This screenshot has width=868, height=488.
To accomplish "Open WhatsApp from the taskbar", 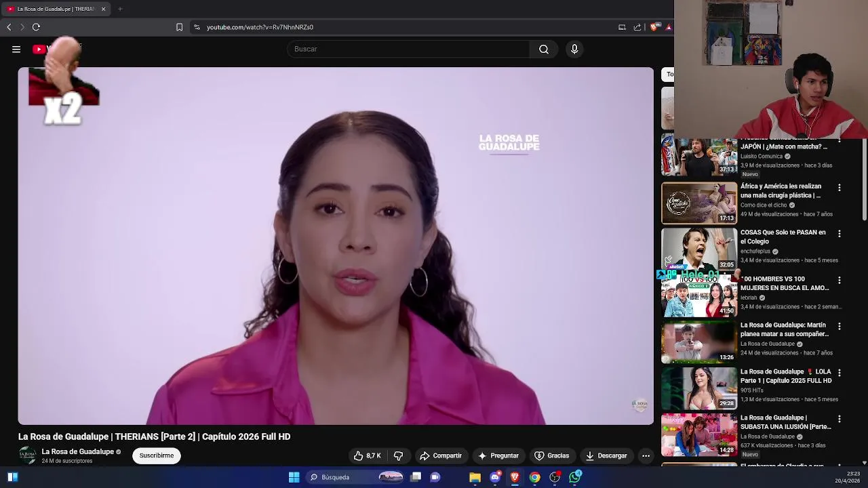I will (x=575, y=477).
